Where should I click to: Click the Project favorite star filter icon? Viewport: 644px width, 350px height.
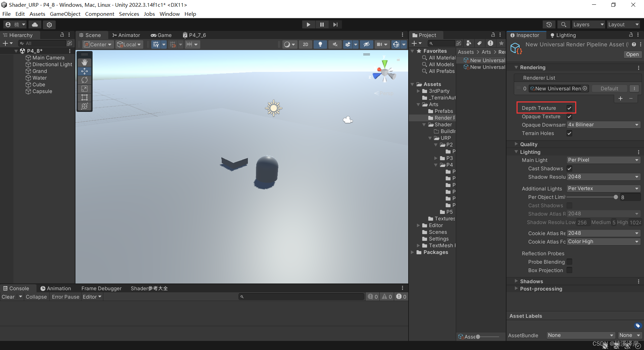coord(501,43)
